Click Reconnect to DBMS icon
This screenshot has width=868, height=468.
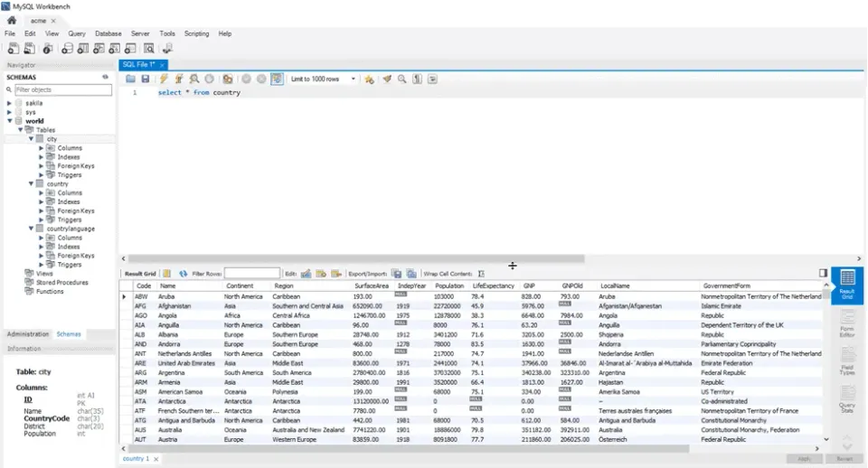(167, 49)
